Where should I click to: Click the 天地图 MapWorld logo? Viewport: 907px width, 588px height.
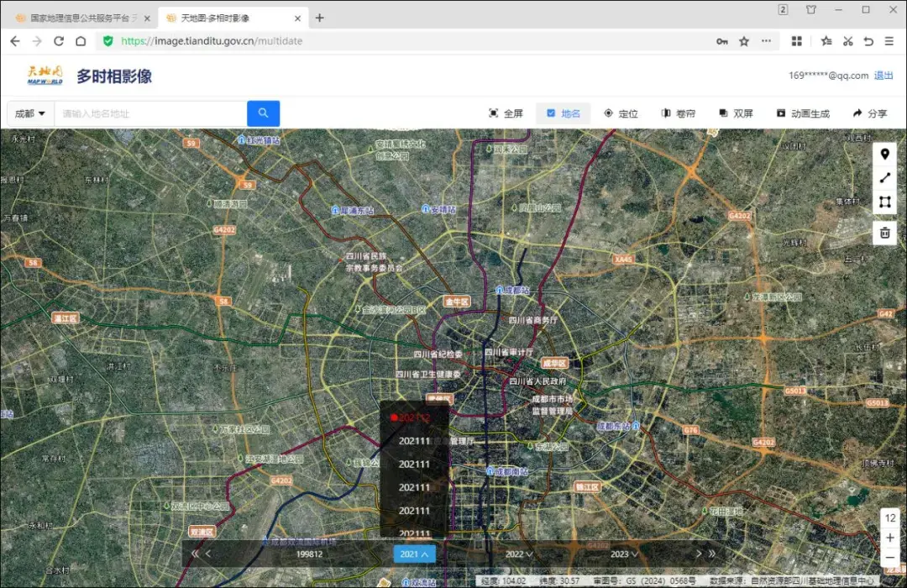pos(45,76)
